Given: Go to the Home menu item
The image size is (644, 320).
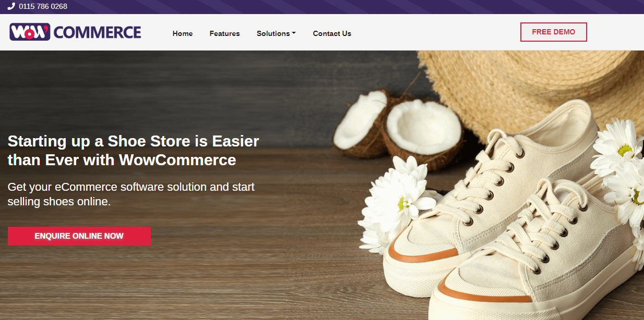Looking at the screenshot, I should [x=183, y=33].
